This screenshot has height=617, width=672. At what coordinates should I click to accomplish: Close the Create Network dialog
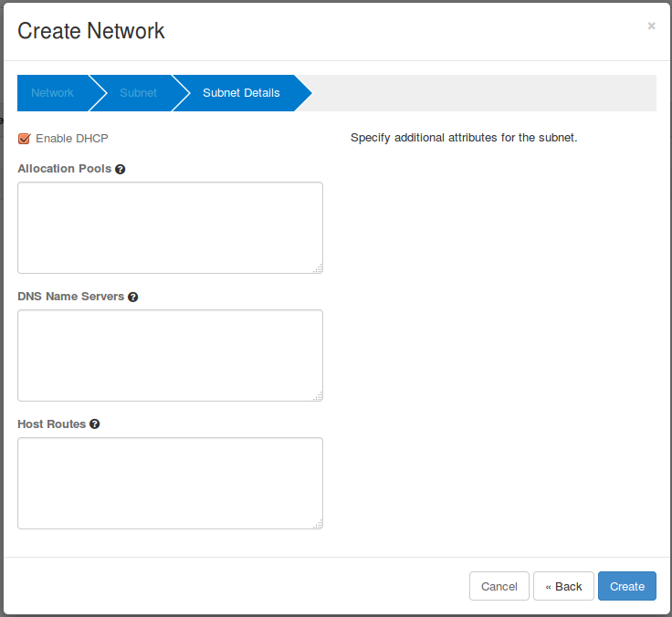[651, 26]
